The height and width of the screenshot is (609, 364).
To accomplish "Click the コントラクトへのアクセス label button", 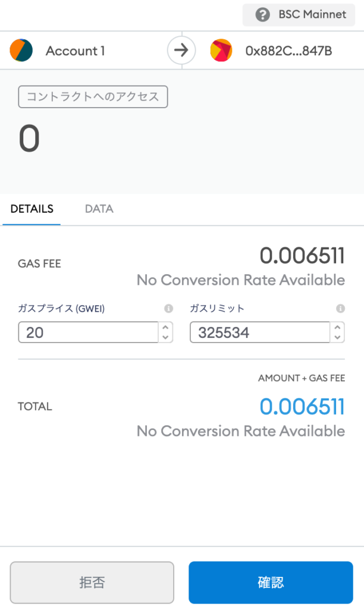I will click(93, 96).
